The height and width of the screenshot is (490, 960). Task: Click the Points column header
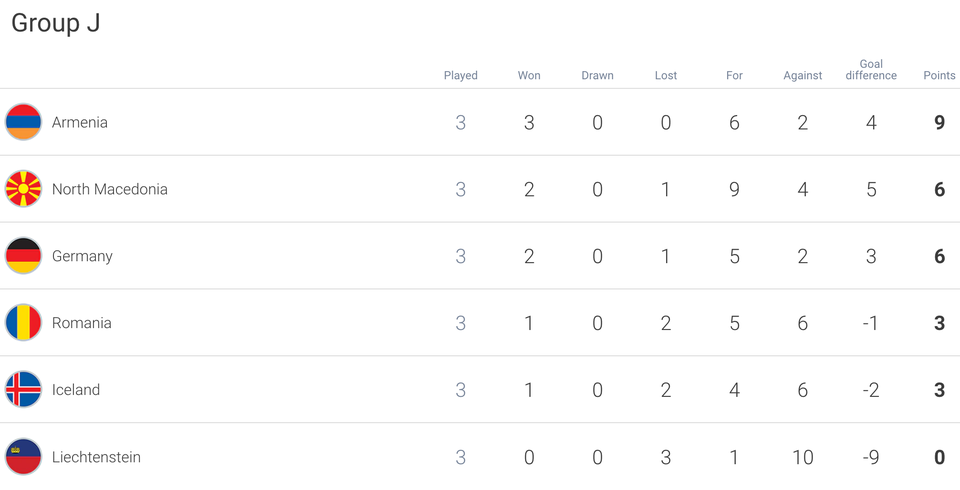pos(939,75)
